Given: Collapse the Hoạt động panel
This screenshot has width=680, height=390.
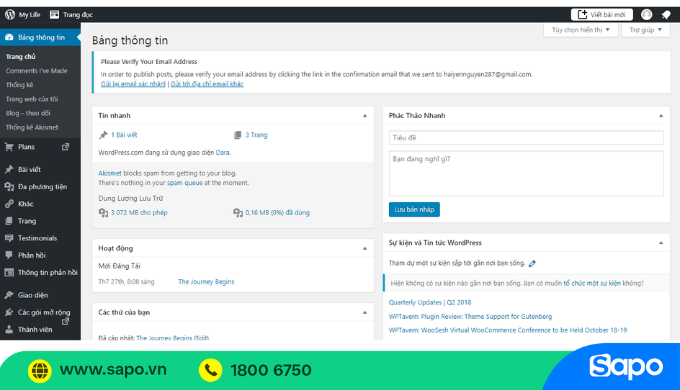Looking at the screenshot, I should pos(365,249).
